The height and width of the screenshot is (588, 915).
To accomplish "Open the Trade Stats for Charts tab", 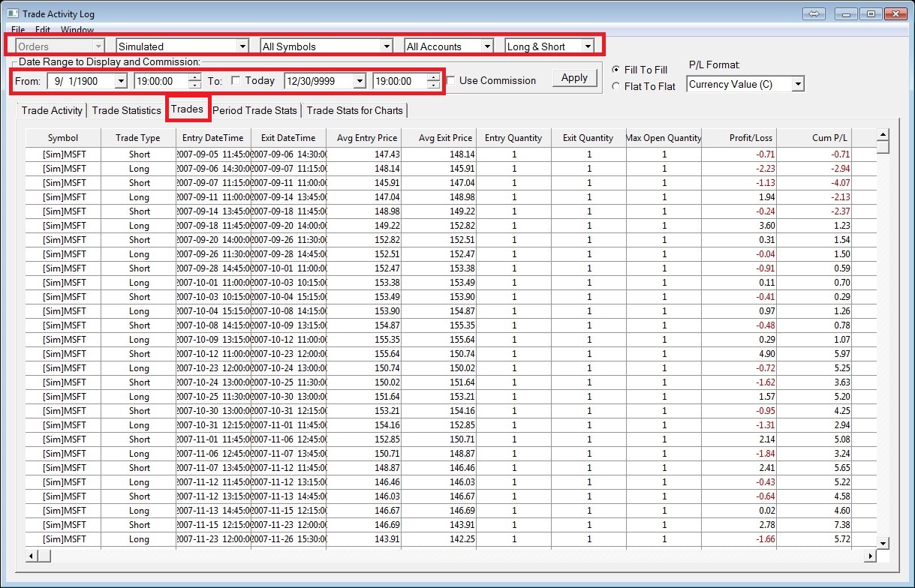I will tap(354, 110).
